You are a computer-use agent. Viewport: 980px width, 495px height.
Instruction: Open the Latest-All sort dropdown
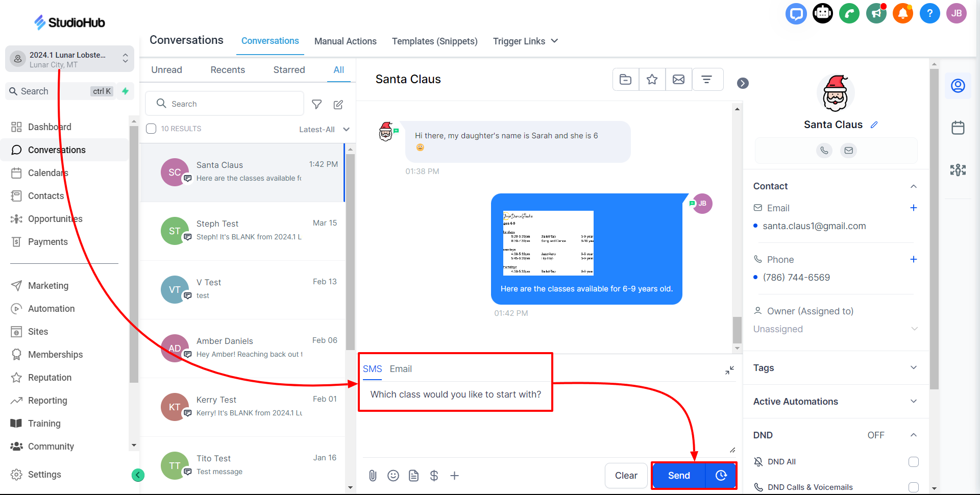coord(325,130)
